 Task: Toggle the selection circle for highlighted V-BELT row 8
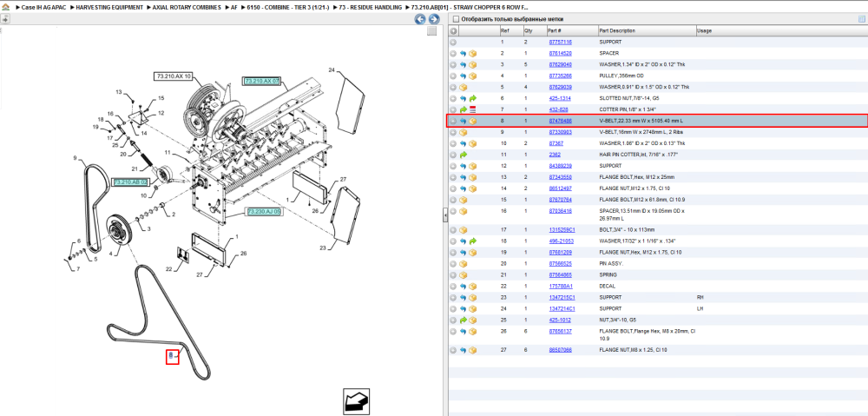[x=453, y=121]
